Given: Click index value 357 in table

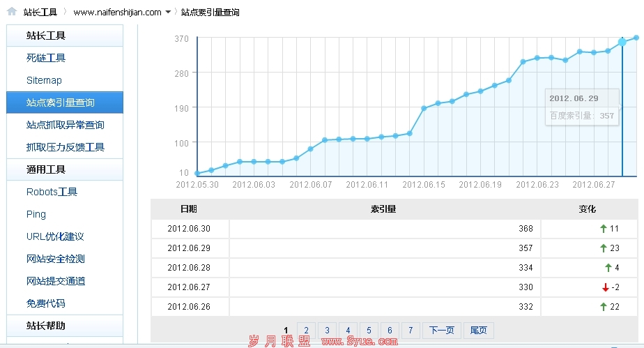Looking at the screenshot, I should click(526, 248).
